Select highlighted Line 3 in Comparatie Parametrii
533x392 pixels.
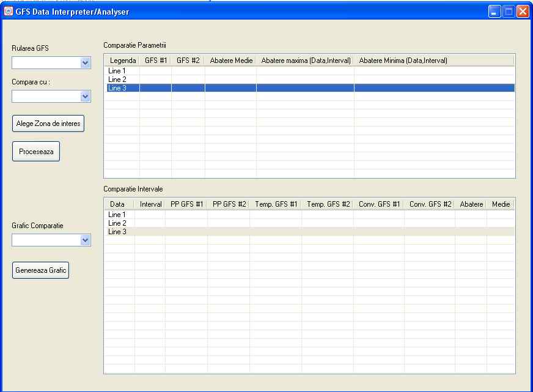(x=117, y=88)
